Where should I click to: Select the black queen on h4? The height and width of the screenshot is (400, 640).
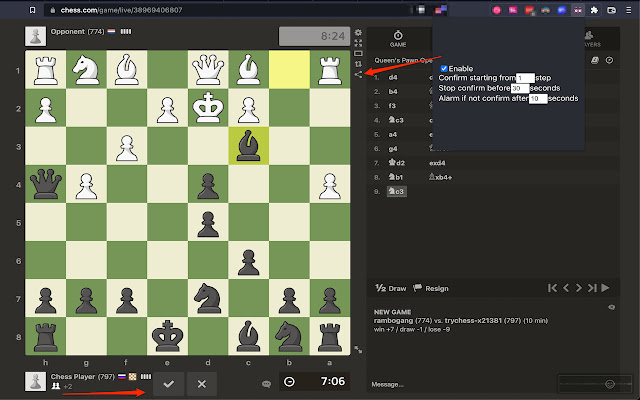click(x=46, y=184)
